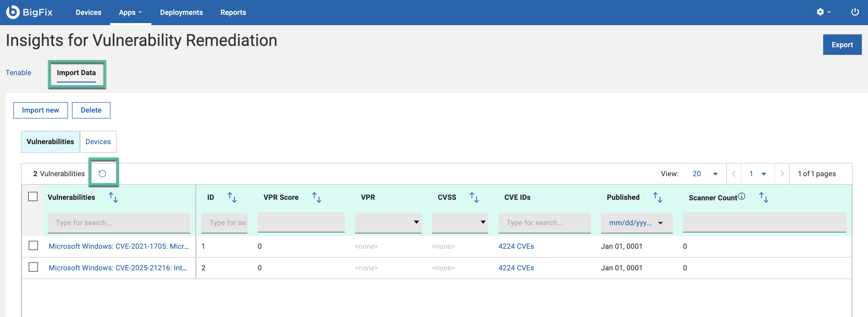Click Scanner Count info icon
Image resolution: width=868 pixels, height=317 pixels.
coord(741,196)
